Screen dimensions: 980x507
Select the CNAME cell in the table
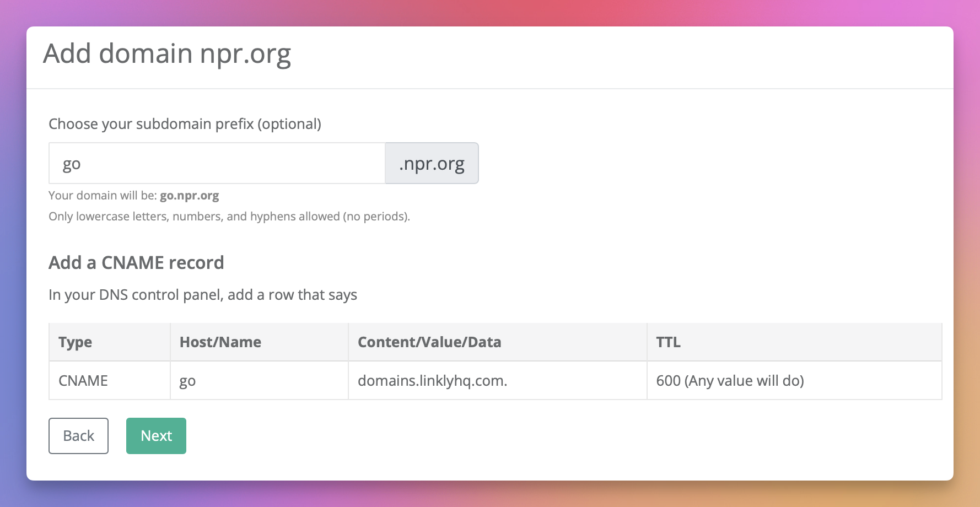pos(83,381)
